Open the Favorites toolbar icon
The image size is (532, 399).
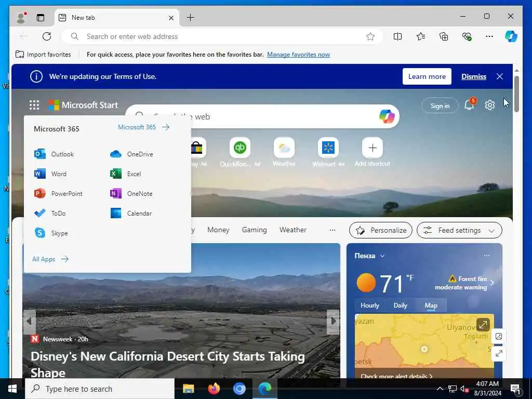pos(421,36)
